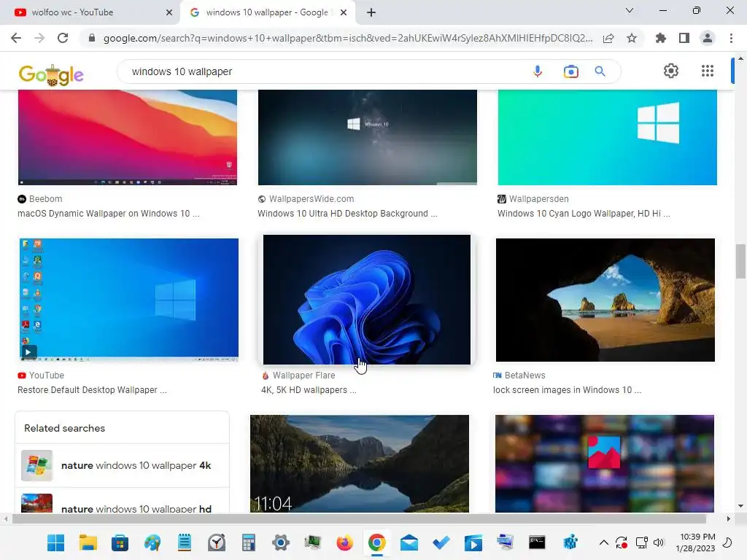
Task: Open BetaNews cave beach image
Action: (605, 300)
